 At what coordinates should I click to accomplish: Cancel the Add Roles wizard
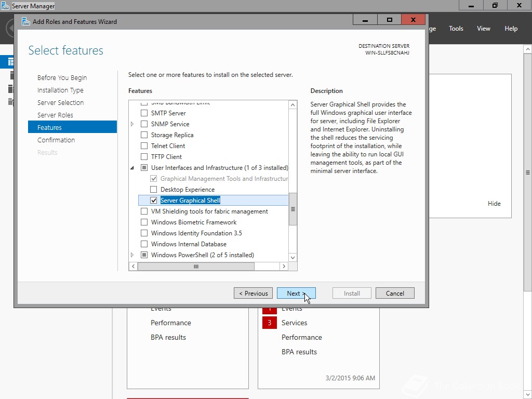[x=395, y=293]
